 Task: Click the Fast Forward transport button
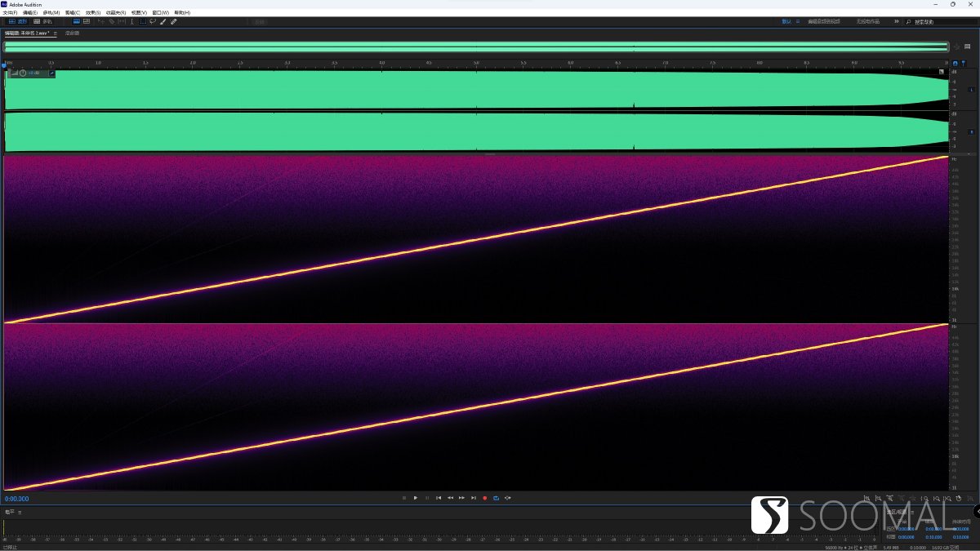pos(461,498)
